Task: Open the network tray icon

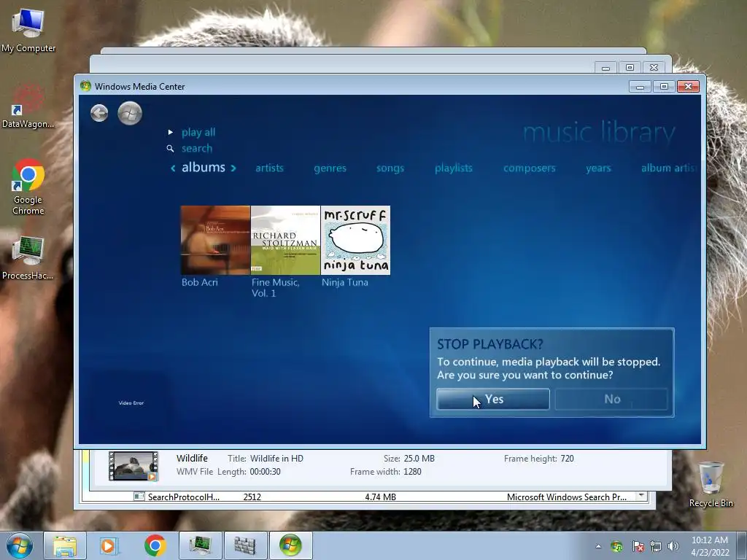Action: click(x=656, y=546)
